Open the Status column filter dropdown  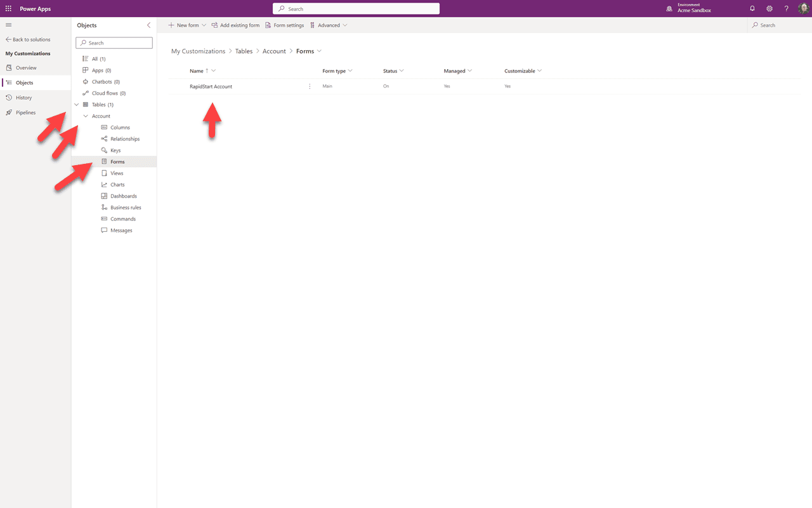(x=402, y=70)
